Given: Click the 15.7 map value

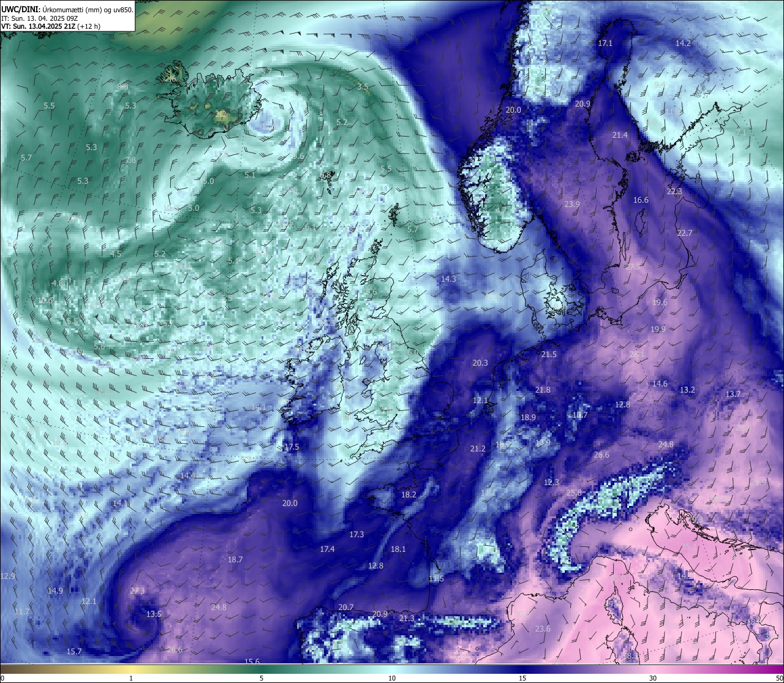Looking at the screenshot, I should click(x=74, y=652).
